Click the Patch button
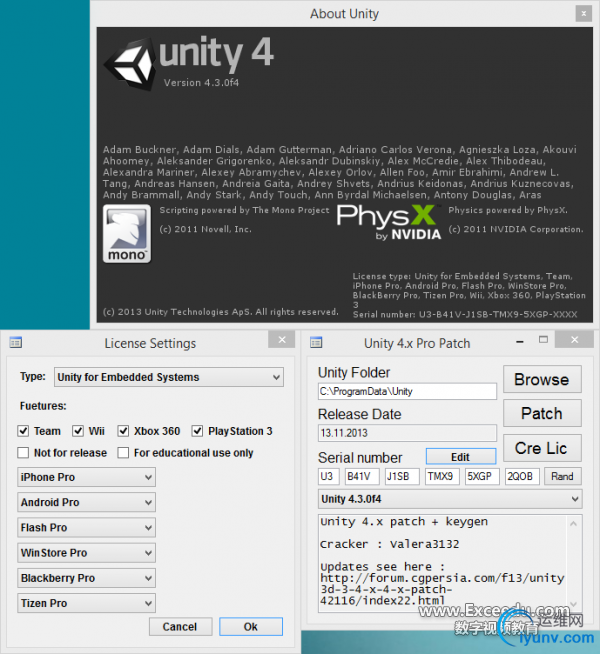Image resolution: width=600 pixels, height=654 pixels. (x=542, y=413)
